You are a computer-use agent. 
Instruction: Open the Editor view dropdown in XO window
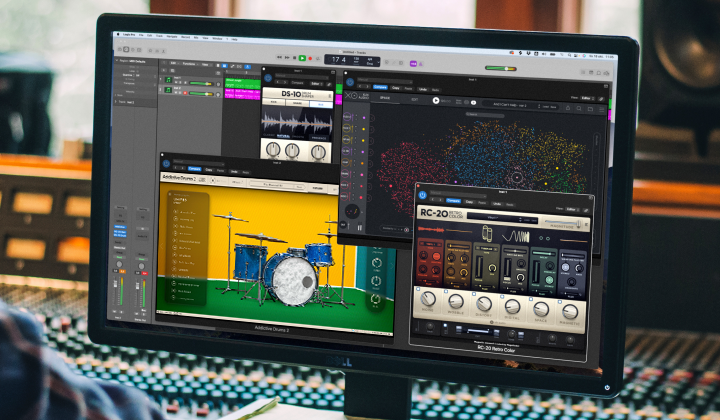587,98
